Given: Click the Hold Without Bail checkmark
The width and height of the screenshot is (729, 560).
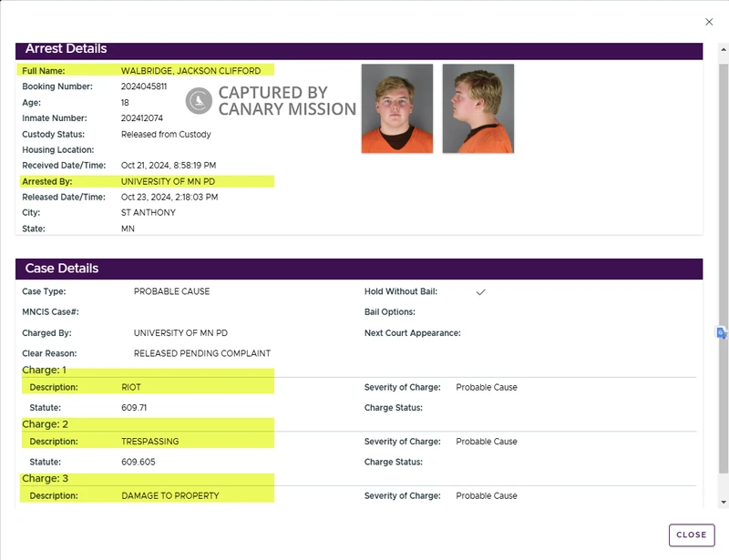Looking at the screenshot, I should tap(481, 292).
